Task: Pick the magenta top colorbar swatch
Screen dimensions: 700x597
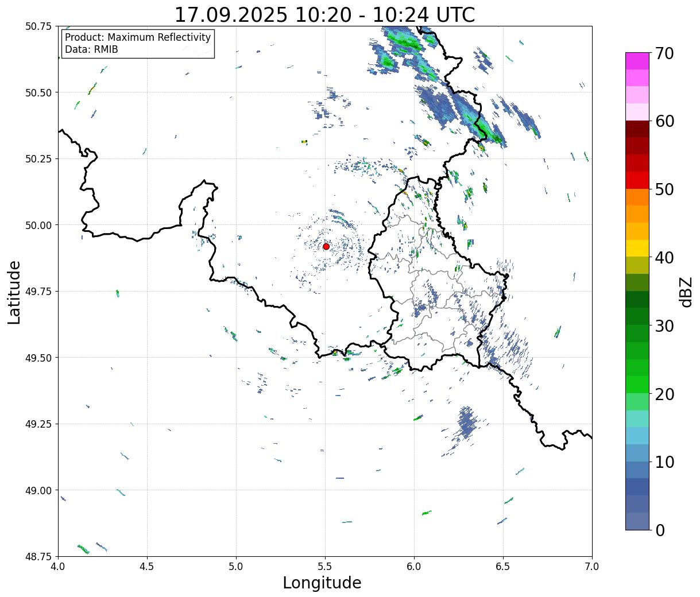Action: (x=637, y=61)
